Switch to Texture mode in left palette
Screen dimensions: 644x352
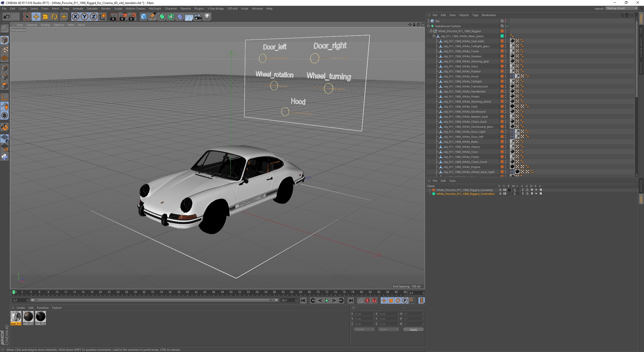click(x=5, y=49)
